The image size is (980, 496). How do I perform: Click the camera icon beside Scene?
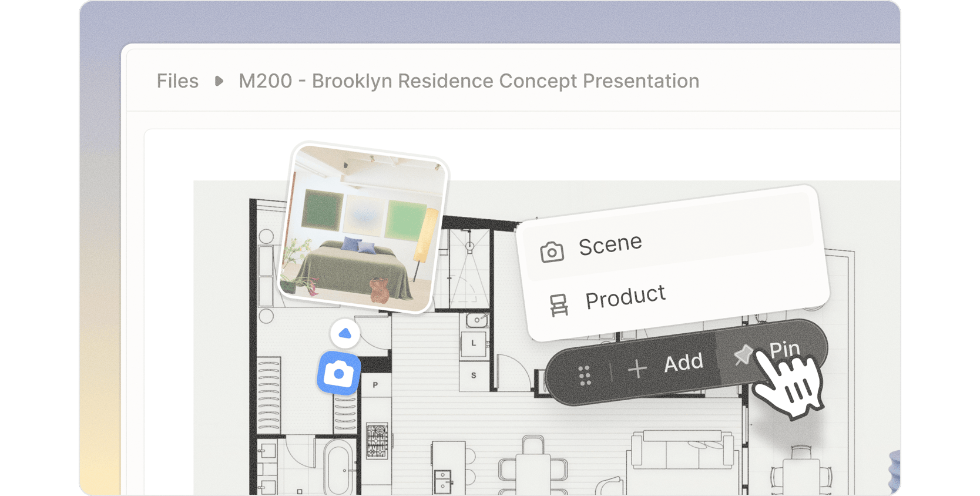(552, 252)
